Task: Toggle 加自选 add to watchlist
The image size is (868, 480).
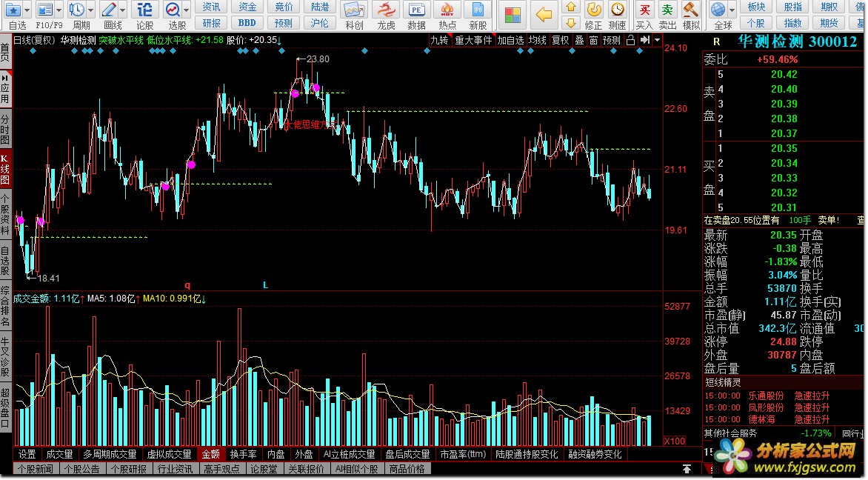Action: coord(510,40)
